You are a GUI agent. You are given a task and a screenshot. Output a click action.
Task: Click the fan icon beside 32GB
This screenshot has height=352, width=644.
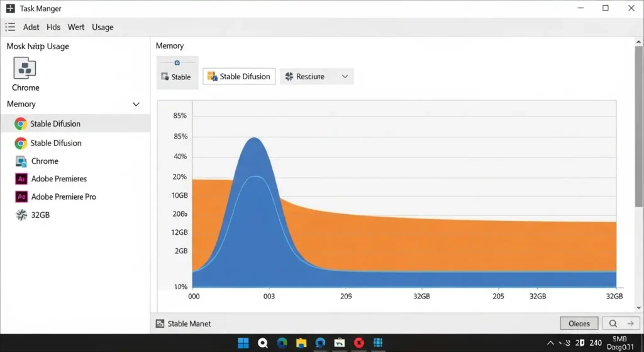click(x=21, y=215)
